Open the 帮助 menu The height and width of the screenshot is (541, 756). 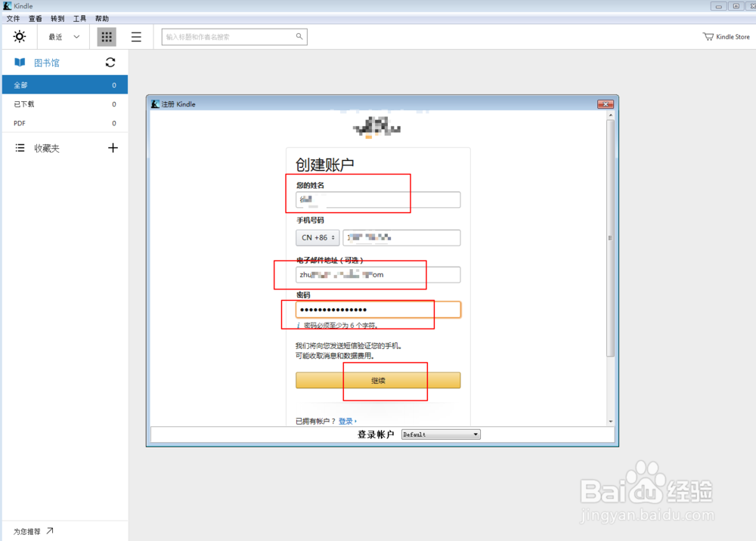point(102,18)
